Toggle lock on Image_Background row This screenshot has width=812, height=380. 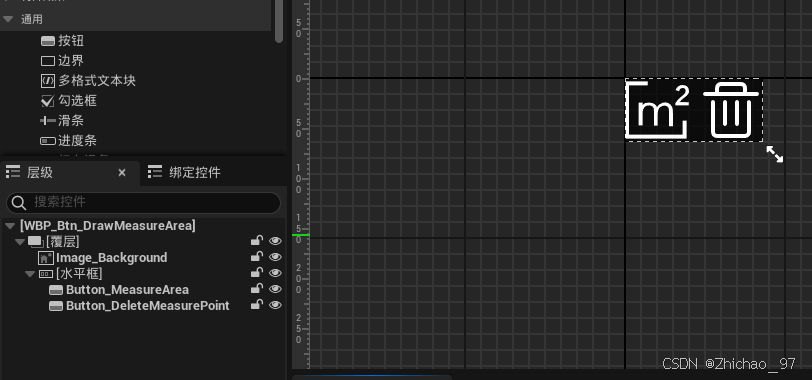256,257
